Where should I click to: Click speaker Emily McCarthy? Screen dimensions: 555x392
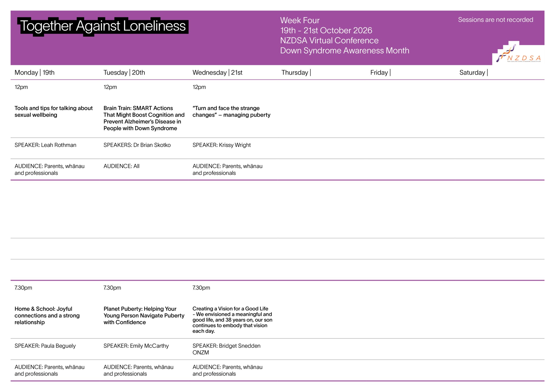pyautogui.click(x=149, y=346)
